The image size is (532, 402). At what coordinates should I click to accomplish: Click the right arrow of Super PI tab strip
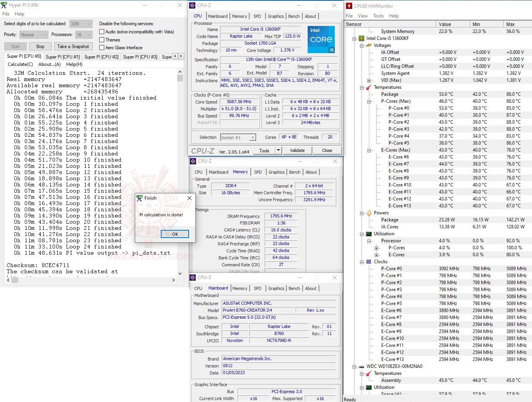coord(181,56)
